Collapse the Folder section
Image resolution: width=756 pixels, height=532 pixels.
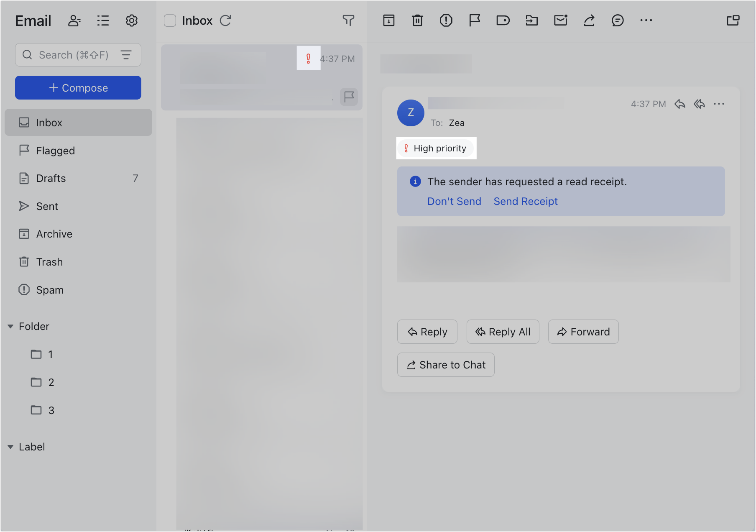(x=10, y=326)
